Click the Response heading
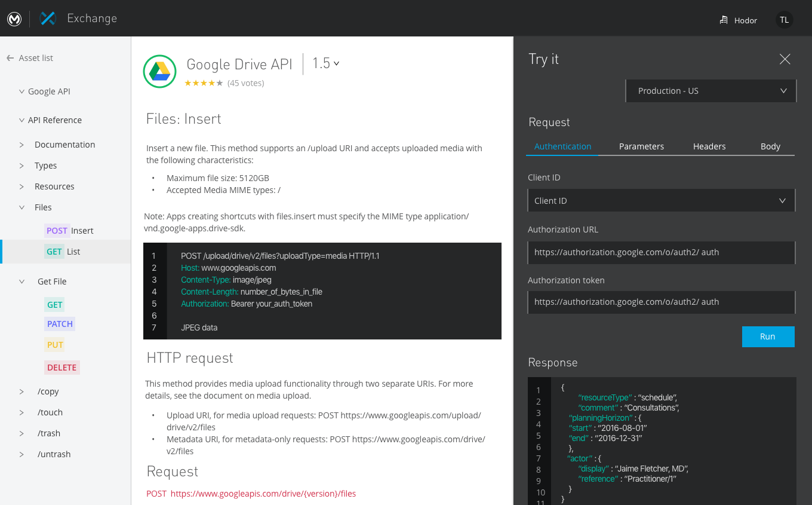This screenshot has height=505, width=812. pyautogui.click(x=553, y=363)
